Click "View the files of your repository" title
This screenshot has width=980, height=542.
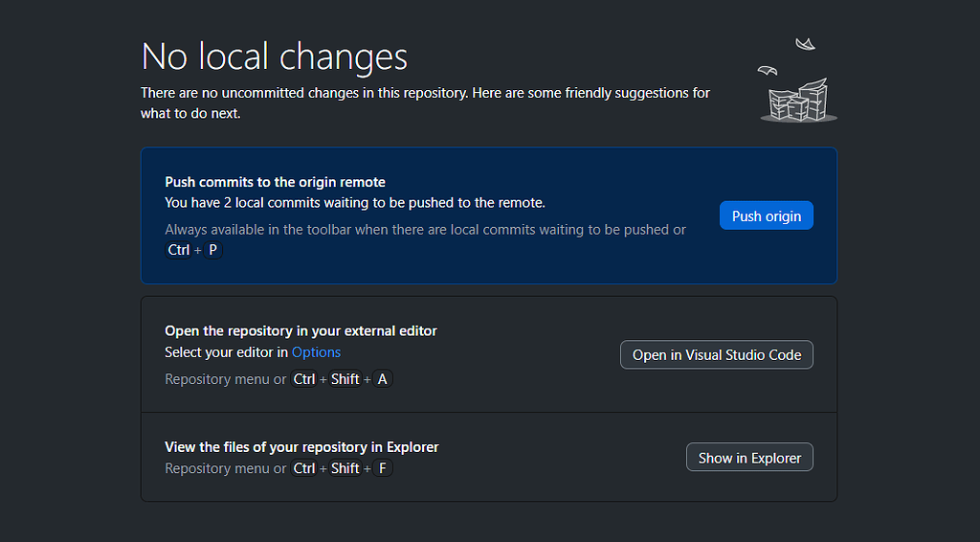point(301,447)
